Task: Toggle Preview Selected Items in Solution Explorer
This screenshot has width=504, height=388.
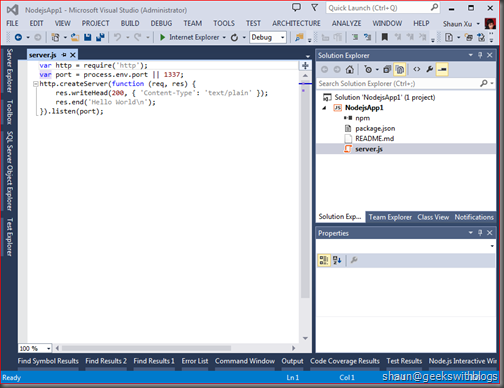Action: point(442,69)
